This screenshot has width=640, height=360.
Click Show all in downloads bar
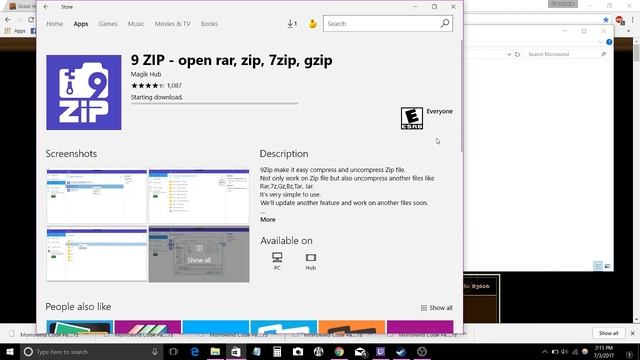pos(609,333)
